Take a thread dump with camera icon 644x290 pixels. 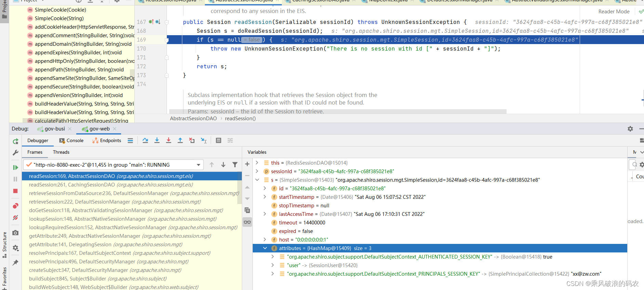tap(15, 233)
